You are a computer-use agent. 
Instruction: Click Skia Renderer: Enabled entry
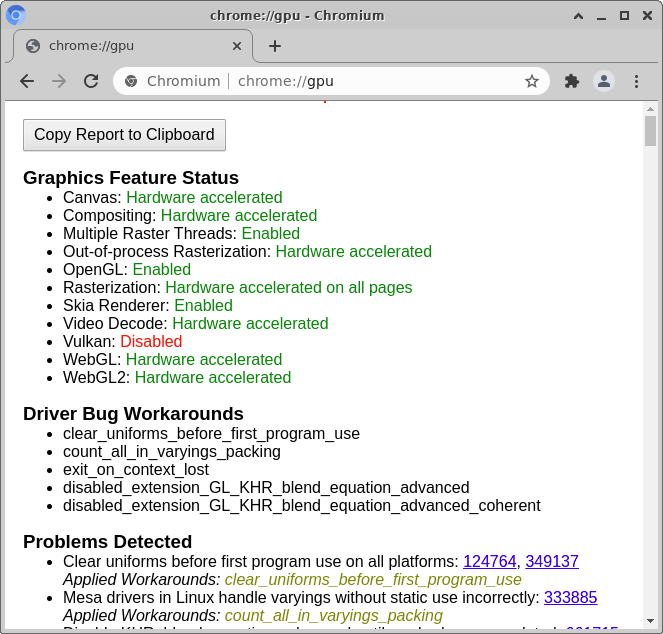(148, 305)
